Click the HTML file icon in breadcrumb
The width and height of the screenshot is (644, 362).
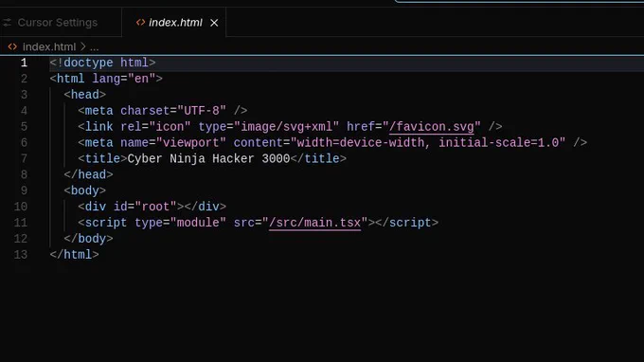[12, 46]
